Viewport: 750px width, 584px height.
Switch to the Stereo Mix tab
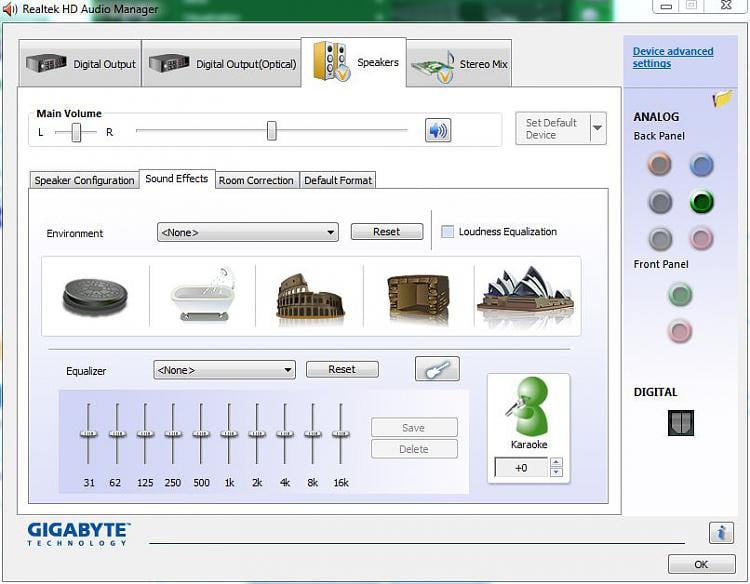point(459,64)
